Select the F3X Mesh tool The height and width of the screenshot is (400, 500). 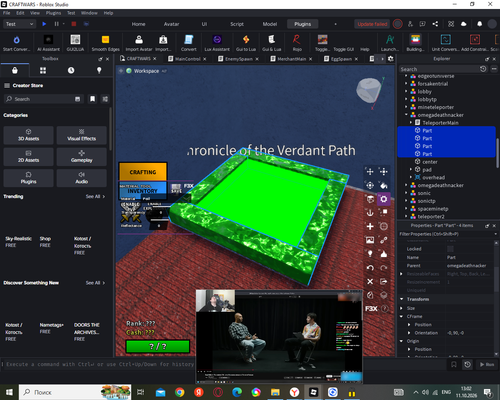384,226
